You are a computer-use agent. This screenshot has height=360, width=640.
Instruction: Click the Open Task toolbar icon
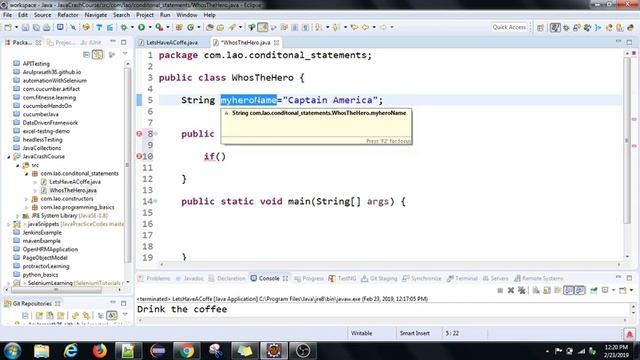(x=220, y=27)
